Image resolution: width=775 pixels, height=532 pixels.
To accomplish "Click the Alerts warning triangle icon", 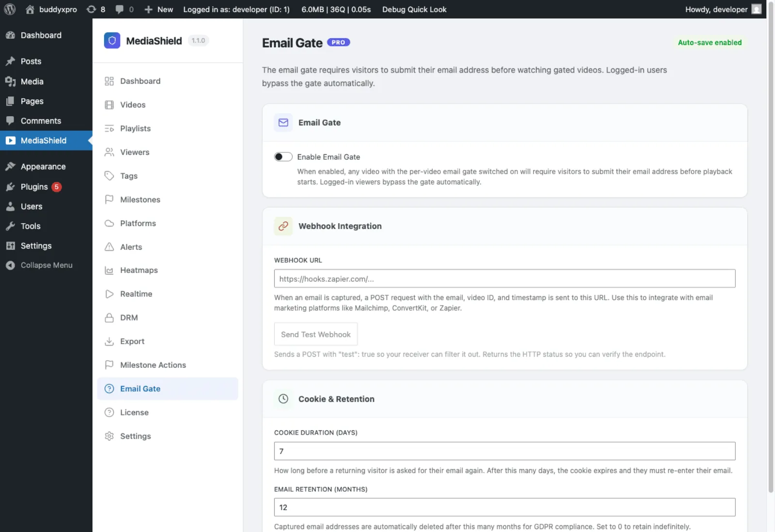I will tap(109, 247).
